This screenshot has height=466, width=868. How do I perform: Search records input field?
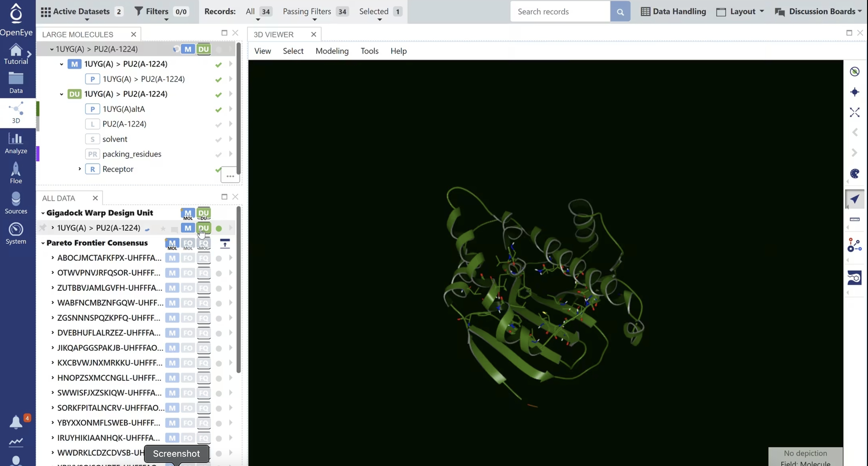560,11
